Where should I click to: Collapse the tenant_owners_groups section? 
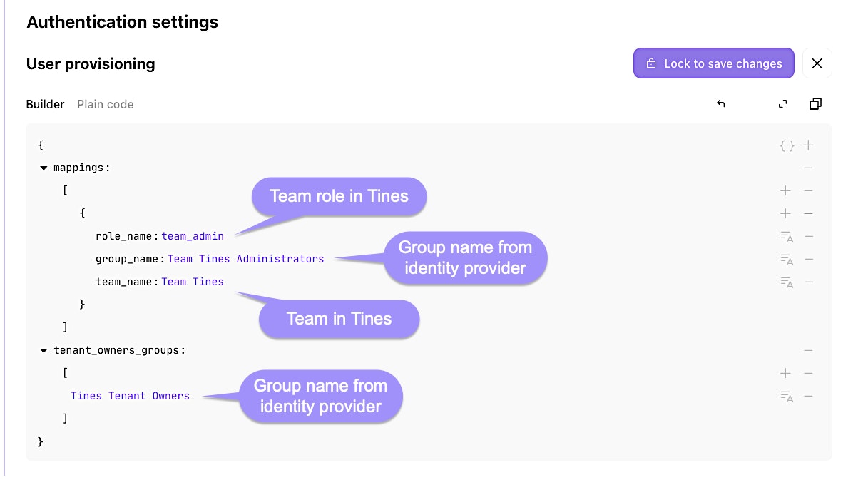44,351
